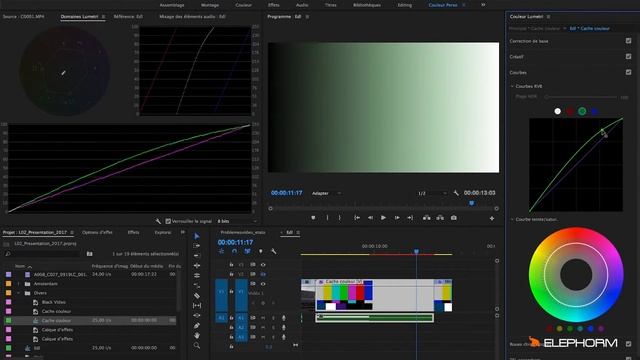Switch to Couleur workspace
This screenshot has height=360, width=640.
click(244, 5)
